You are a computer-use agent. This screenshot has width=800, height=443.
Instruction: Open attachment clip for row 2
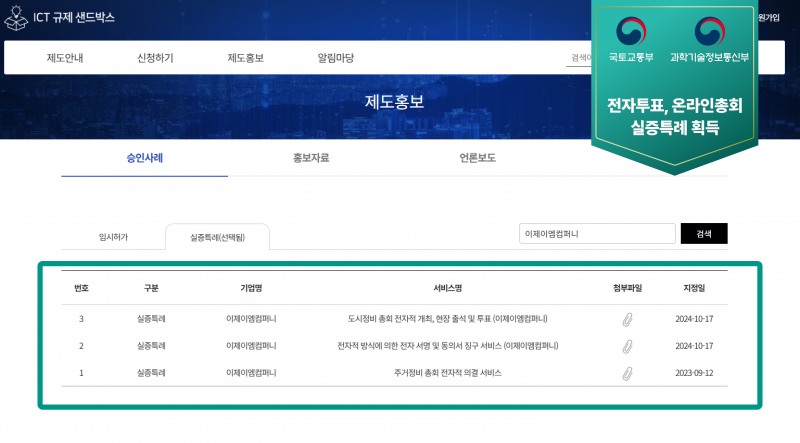(x=628, y=347)
